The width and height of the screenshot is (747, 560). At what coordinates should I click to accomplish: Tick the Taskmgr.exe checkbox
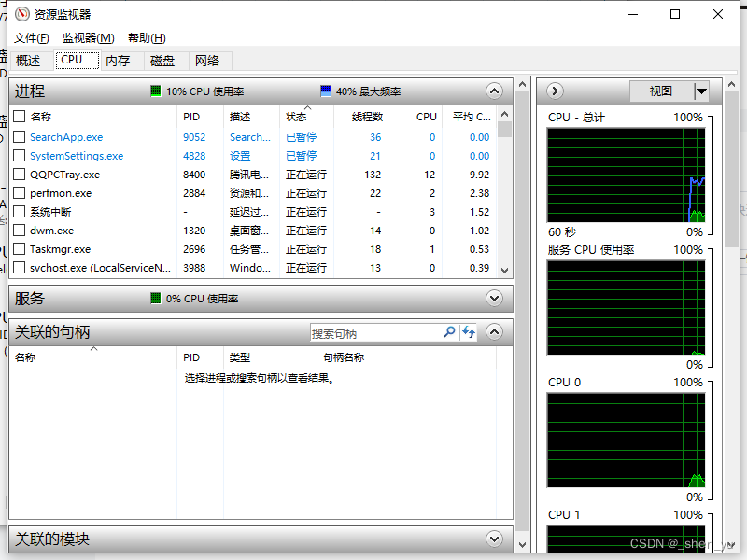19,249
